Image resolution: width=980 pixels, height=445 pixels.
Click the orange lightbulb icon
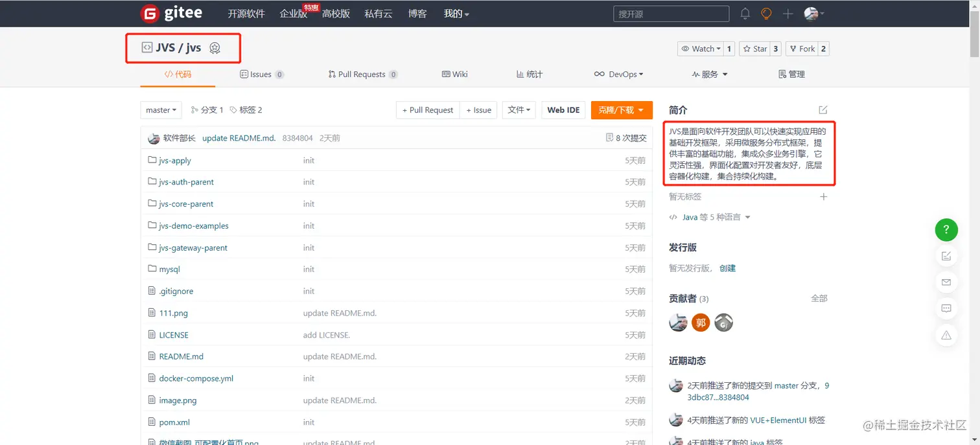766,14
